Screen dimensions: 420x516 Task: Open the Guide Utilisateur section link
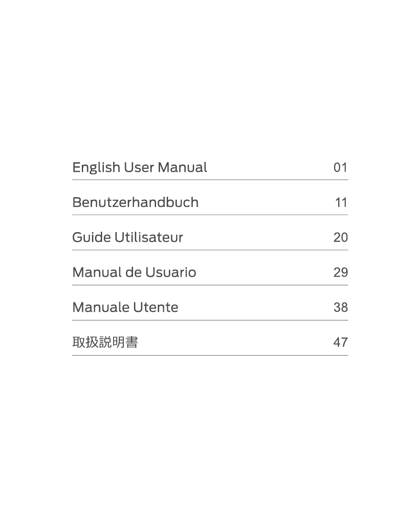coord(127,237)
